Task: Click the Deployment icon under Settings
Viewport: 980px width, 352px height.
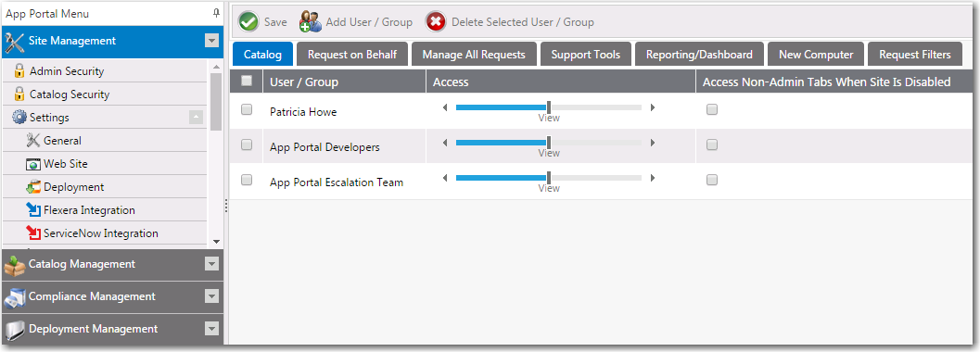Action: click(x=33, y=186)
